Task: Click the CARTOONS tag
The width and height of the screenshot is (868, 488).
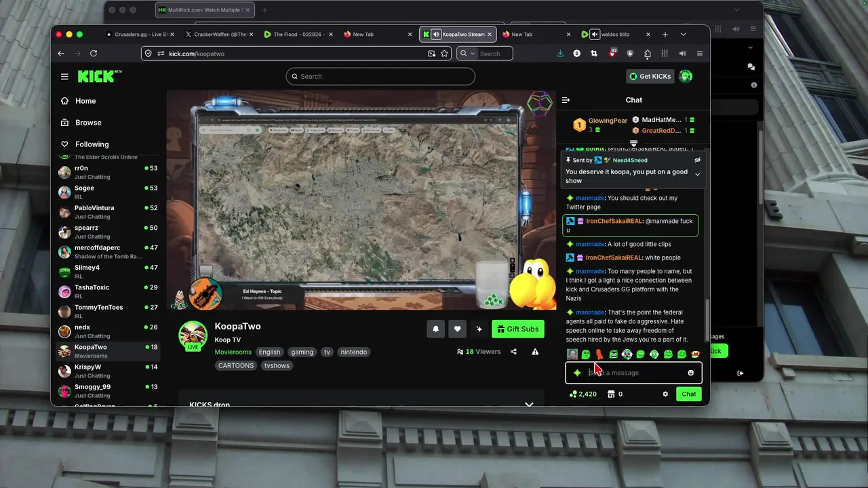Action: point(236,365)
